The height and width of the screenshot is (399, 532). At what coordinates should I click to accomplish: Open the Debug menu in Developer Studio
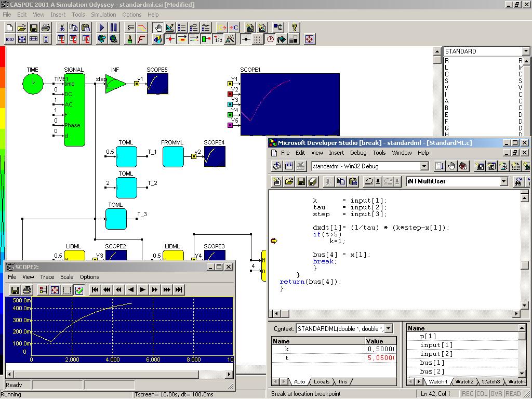click(358, 153)
